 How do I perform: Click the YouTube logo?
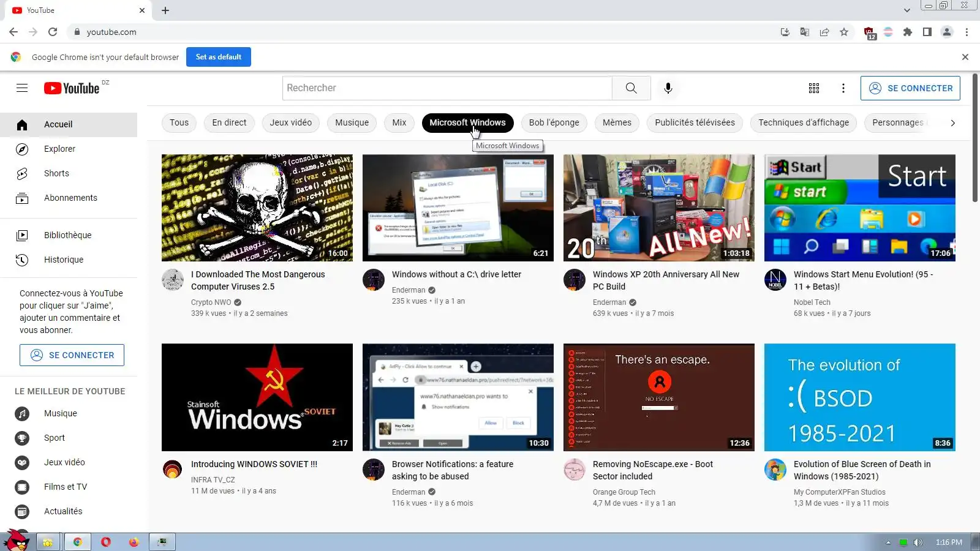(72, 88)
